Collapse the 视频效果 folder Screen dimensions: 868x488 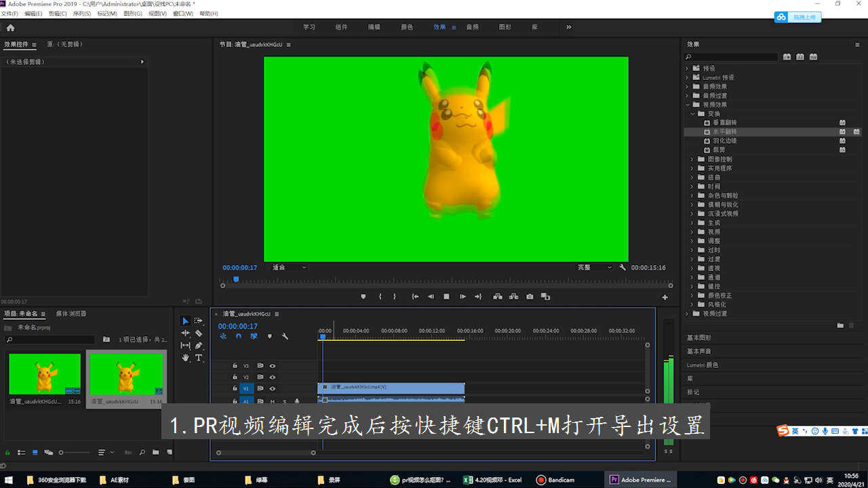(687, 104)
